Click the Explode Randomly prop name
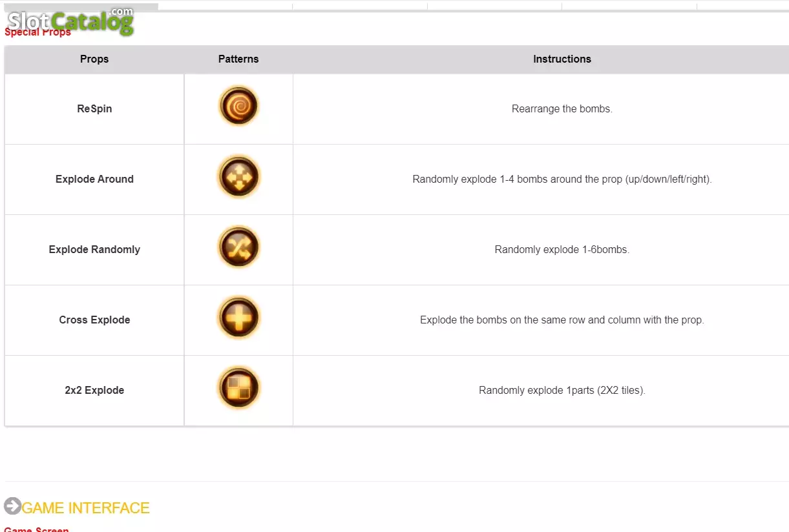The image size is (789, 532). click(x=94, y=249)
